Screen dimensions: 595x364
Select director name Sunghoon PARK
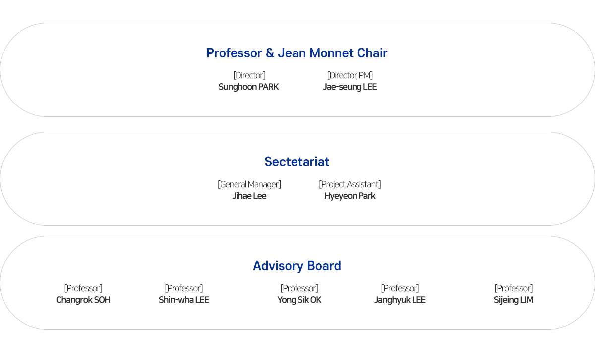point(248,87)
